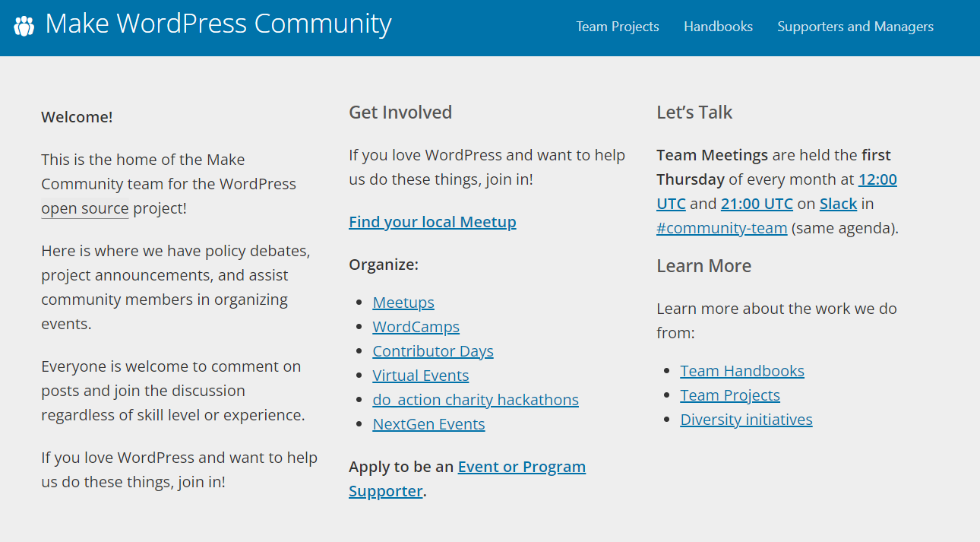Open Supporters and Managers in navigation
The image size is (980, 542).
coord(855,27)
